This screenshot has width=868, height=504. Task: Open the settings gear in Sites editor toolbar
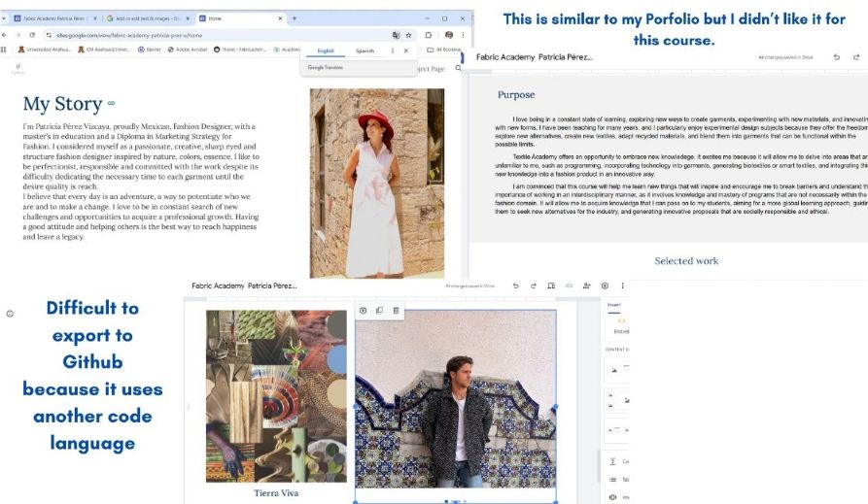tap(605, 286)
